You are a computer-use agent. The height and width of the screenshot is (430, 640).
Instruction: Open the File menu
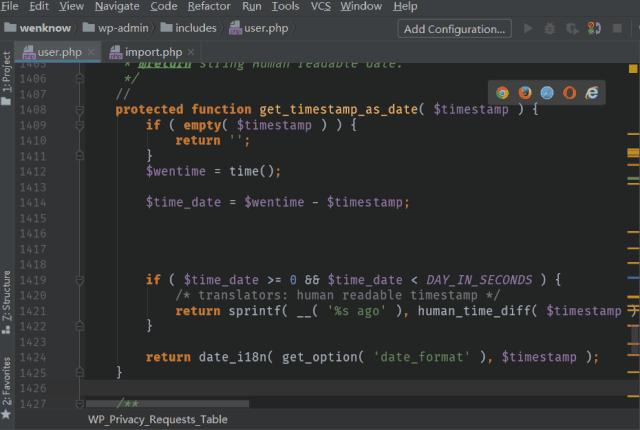[x=9, y=6]
